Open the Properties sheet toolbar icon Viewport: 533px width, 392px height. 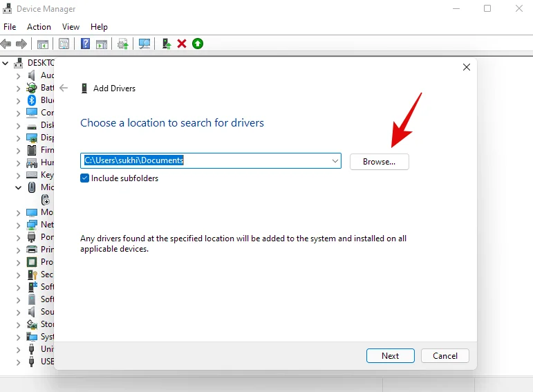click(64, 44)
